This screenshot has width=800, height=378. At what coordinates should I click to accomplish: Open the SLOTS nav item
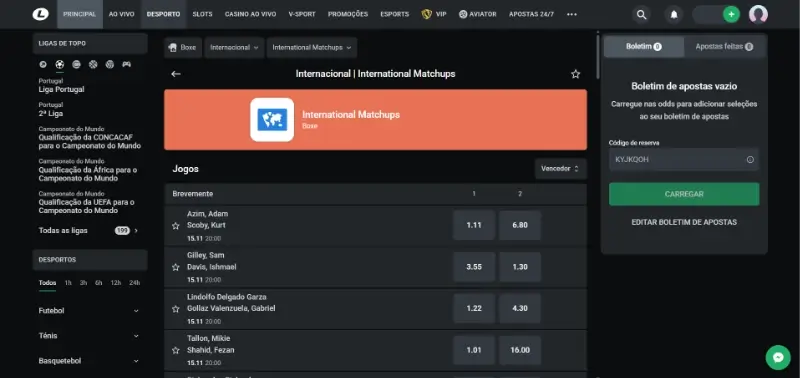pos(203,14)
